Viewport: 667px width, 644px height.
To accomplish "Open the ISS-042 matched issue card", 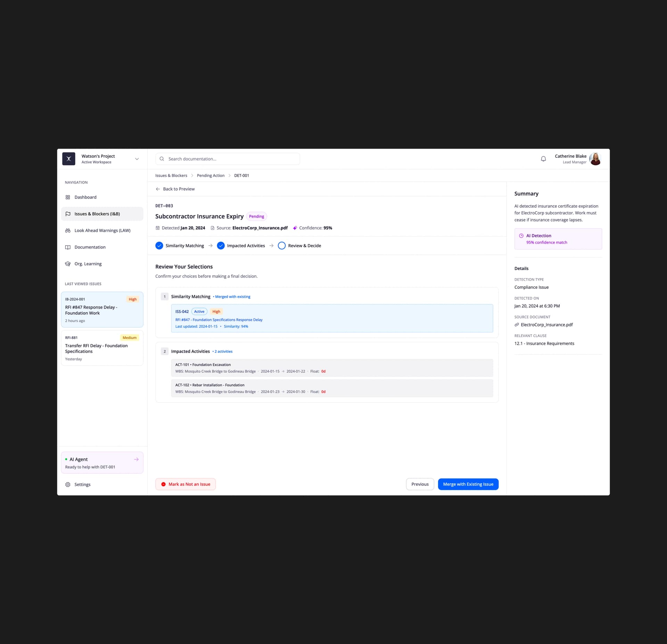I will pos(332,318).
